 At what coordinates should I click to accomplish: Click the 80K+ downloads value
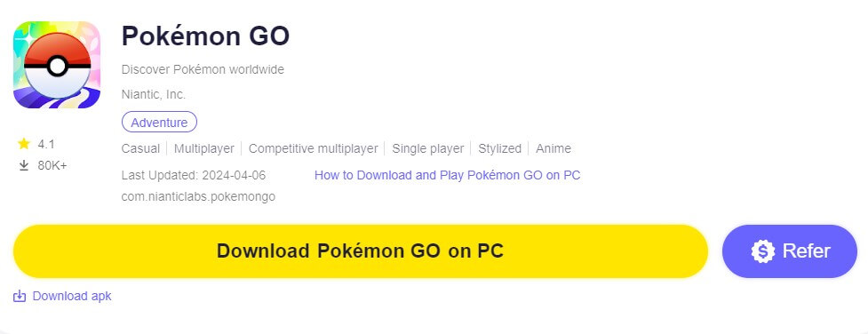tap(52, 165)
